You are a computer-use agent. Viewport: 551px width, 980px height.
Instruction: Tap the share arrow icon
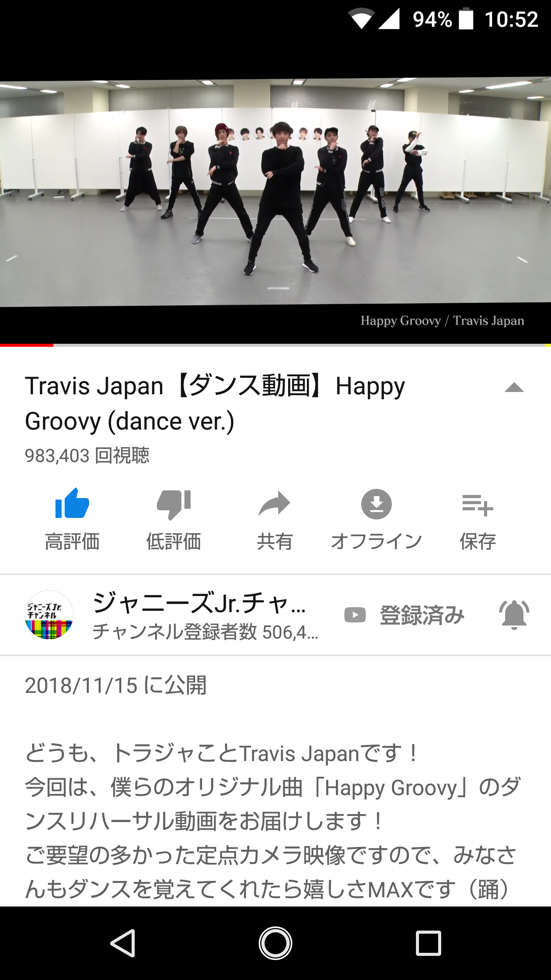[x=275, y=504]
